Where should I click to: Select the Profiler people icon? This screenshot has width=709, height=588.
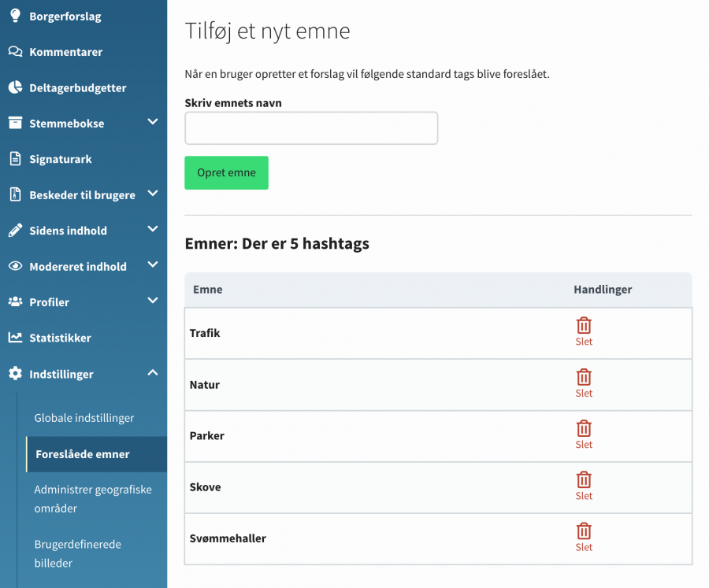(x=13, y=301)
